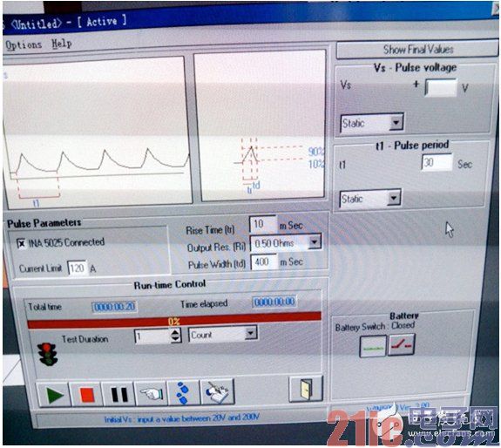Viewport: 501px width, 448px height.
Task: Open the Options menu
Action: click(24, 45)
